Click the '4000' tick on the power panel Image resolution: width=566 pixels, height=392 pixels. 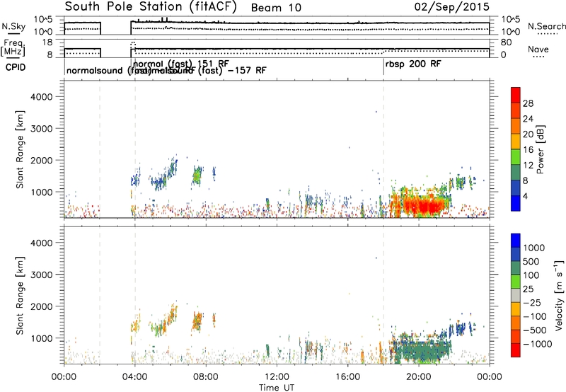42,97
